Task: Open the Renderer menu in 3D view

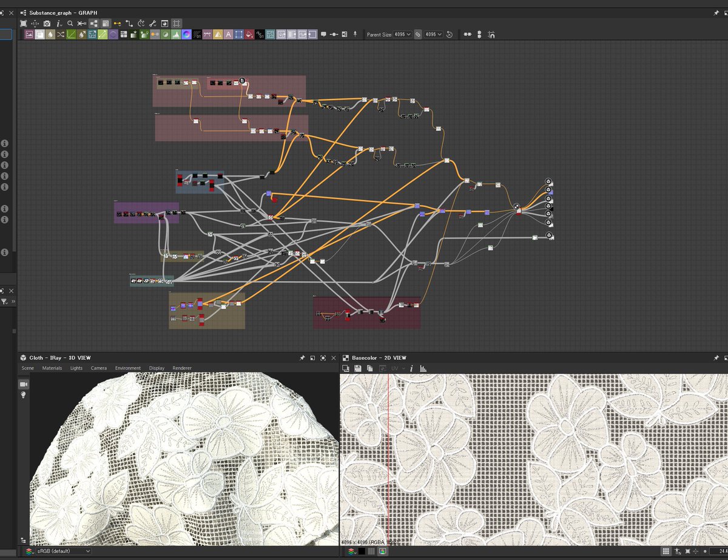Action: tap(182, 368)
